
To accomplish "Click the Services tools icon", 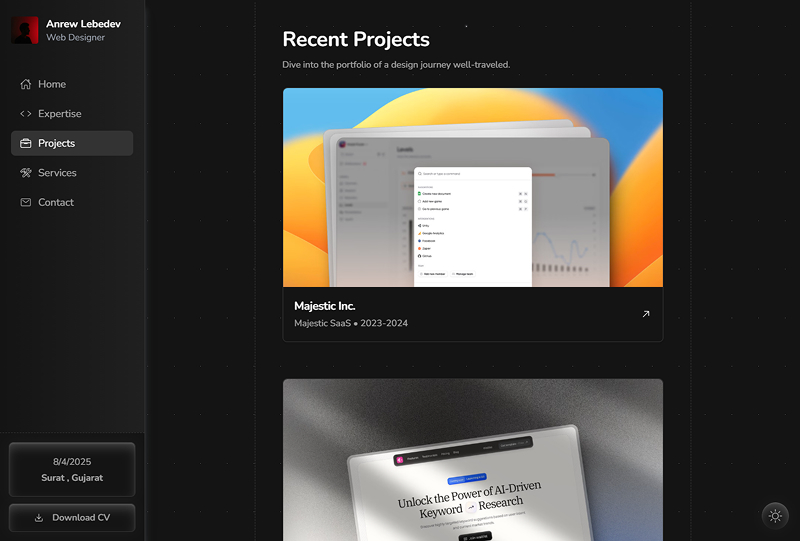I will [x=26, y=173].
